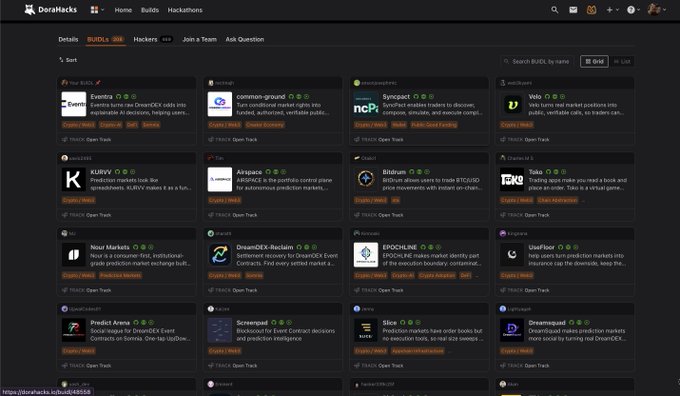Click the Toko logo

point(512,180)
